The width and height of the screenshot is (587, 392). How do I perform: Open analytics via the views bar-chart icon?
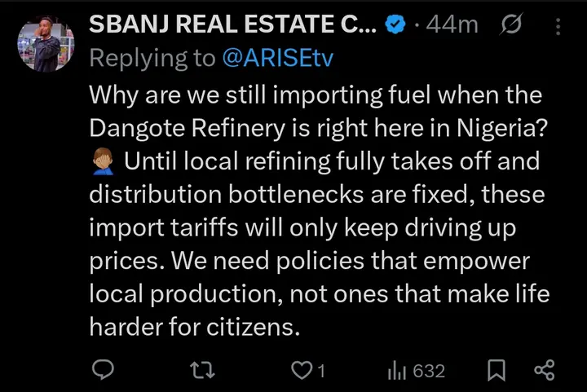coord(397,372)
